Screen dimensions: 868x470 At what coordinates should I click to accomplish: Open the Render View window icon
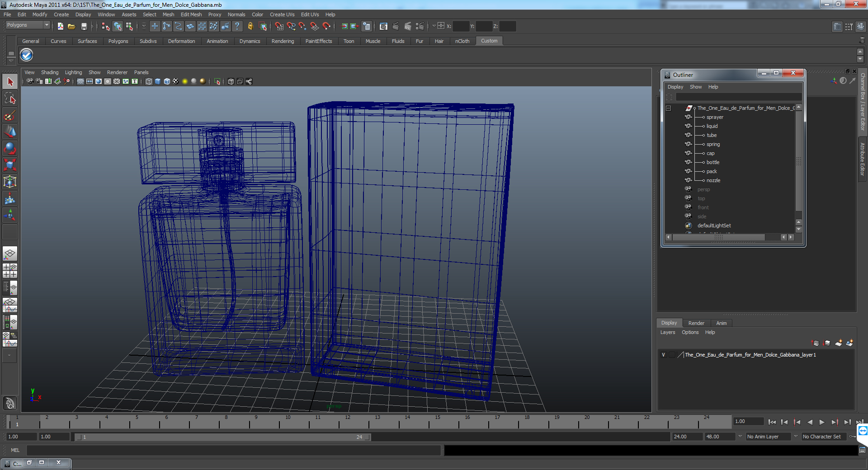coord(383,26)
